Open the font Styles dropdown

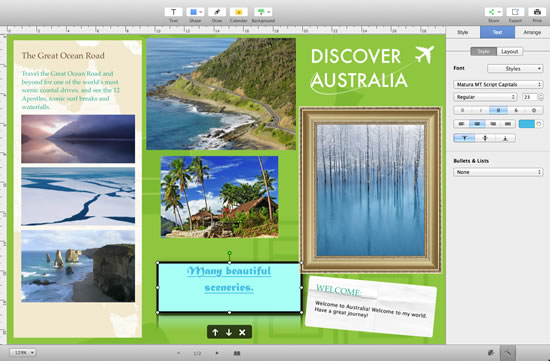pos(515,69)
